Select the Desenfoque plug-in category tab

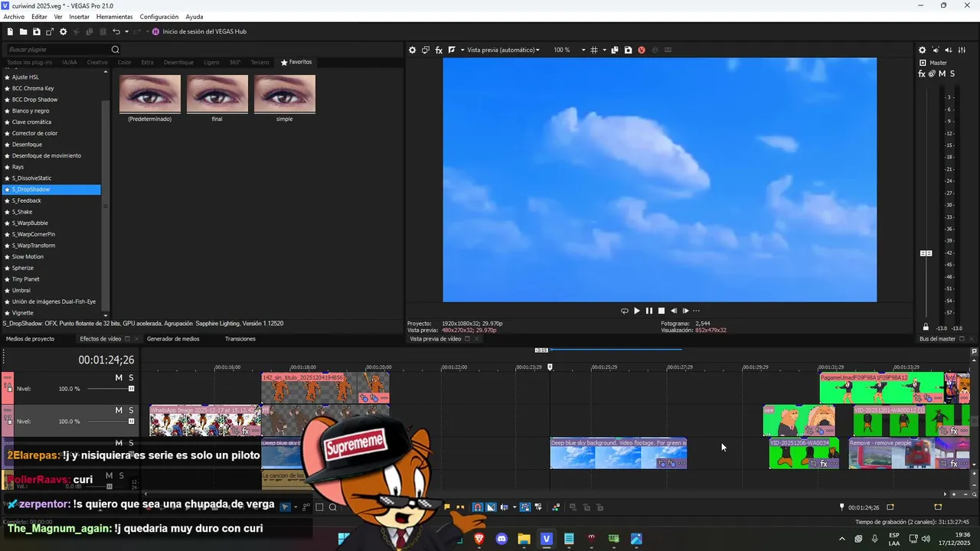(x=178, y=62)
